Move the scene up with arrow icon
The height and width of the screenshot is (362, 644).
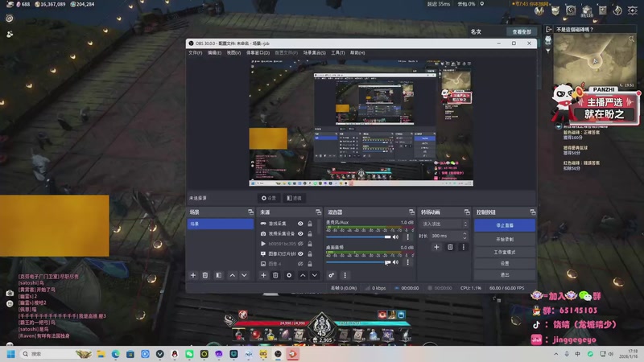[x=233, y=275]
